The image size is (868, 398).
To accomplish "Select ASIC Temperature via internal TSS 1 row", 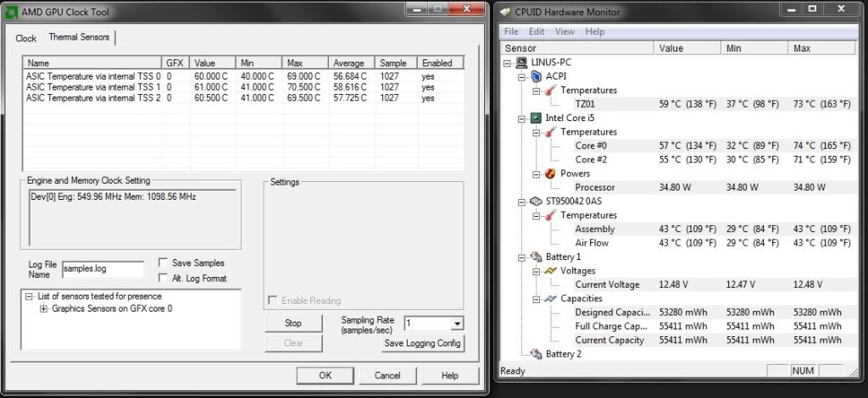I will point(242,87).
